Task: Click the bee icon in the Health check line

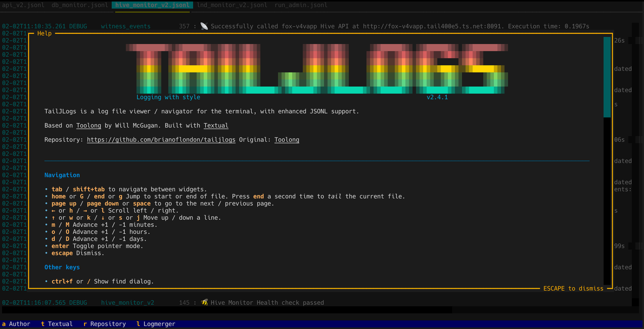Action: [204, 303]
